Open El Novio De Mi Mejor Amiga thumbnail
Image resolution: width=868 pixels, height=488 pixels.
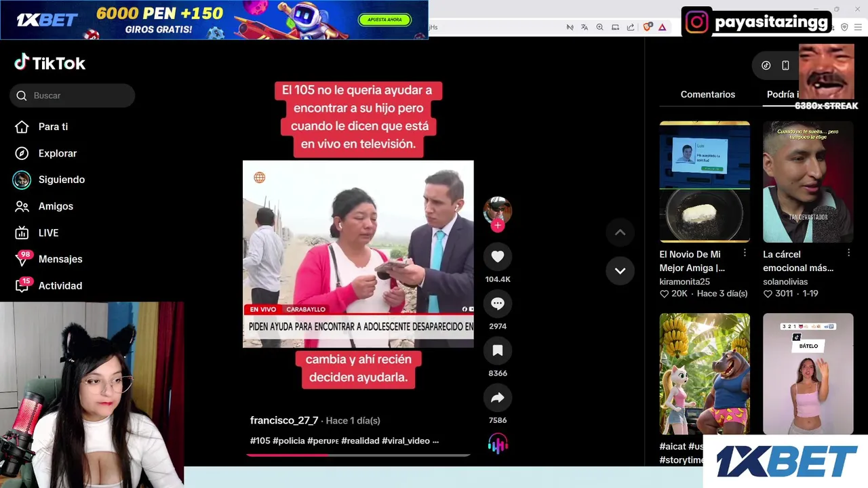(705, 182)
